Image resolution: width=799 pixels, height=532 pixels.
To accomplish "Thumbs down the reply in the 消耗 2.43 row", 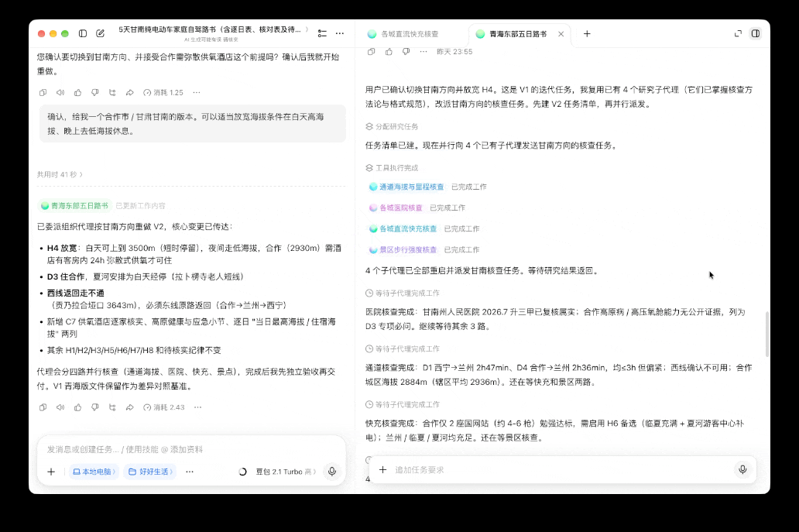I will pos(94,407).
